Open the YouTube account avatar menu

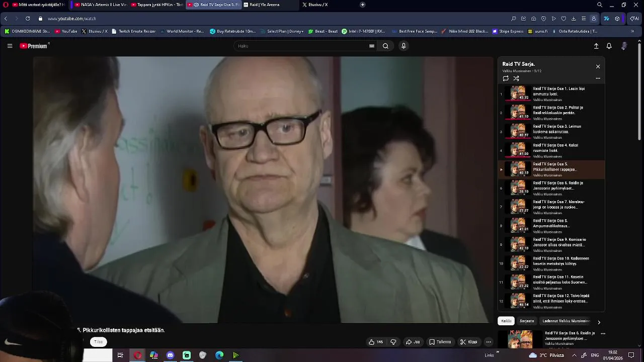(x=624, y=46)
